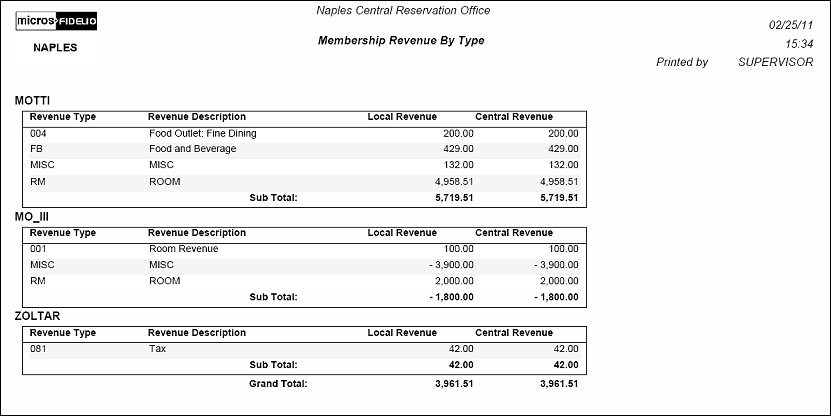The image size is (831, 416).
Task: Click the NAPLES property name under logo
Action: [55, 47]
